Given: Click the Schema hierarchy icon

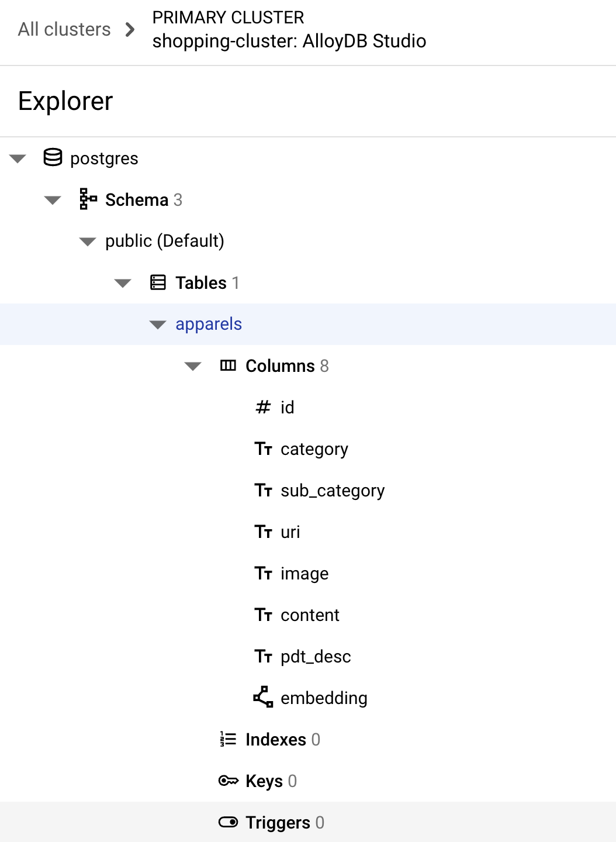Looking at the screenshot, I should (x=88, y=199).
